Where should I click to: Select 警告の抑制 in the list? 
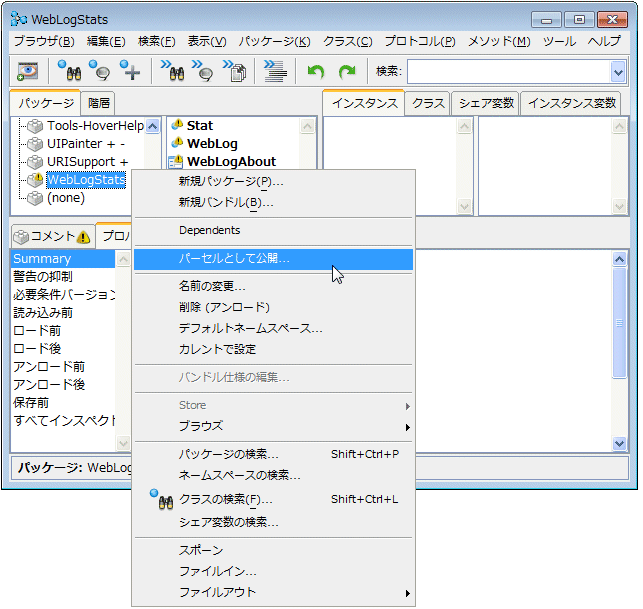(x=43, y=276)
